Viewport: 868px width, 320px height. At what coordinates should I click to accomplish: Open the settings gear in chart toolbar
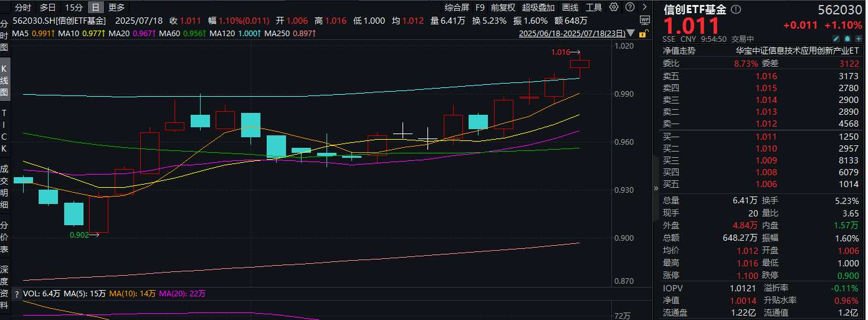pyautogui.click(x=614, y=7)
